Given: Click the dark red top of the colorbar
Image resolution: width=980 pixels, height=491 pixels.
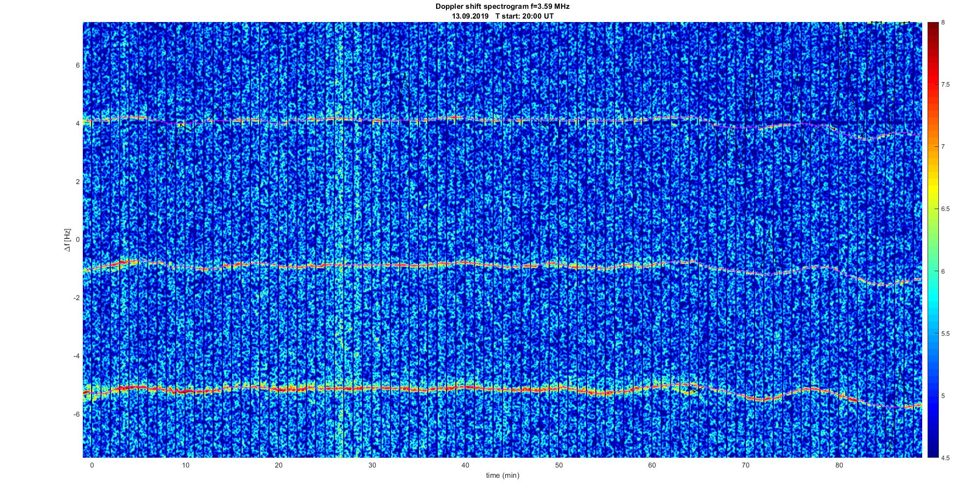Looking at the screenshot, I should point(932,28).
